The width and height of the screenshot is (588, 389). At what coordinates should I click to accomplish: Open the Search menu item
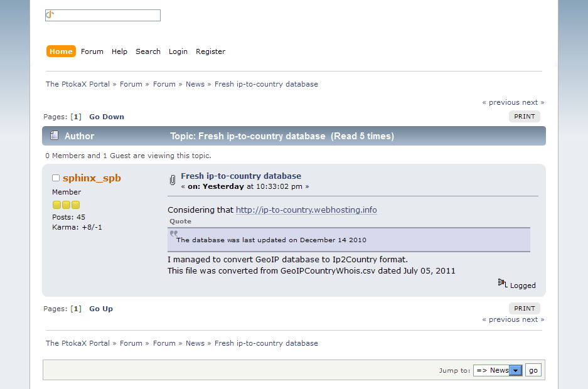pos(148,51)
